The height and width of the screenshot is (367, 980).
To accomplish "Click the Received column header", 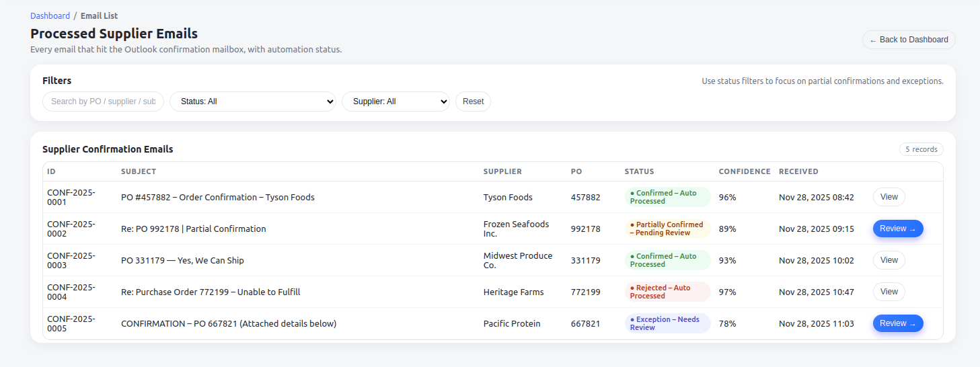I will point(798,171).
